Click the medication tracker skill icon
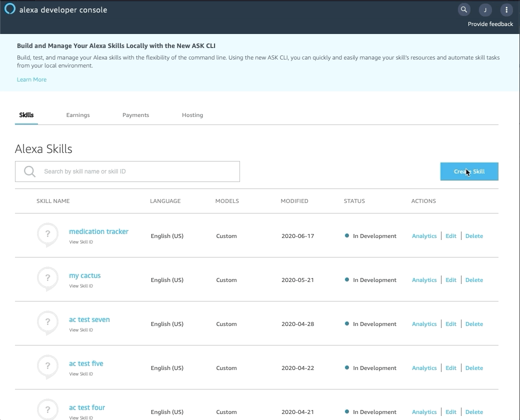Image resolution: width=520 pixels, height=420 pixels. [x=47, y=234]
